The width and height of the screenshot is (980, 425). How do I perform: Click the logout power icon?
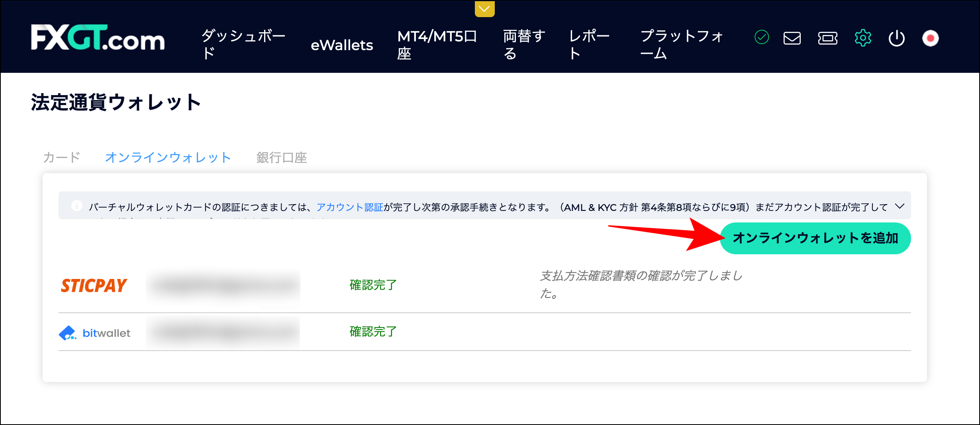tap(896, 38)
